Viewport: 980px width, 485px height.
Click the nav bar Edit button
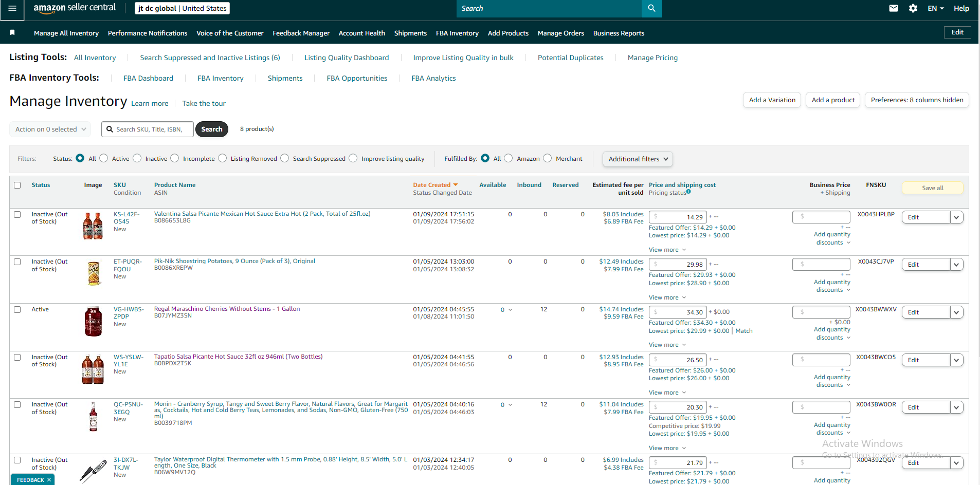[x=957, y=32]
